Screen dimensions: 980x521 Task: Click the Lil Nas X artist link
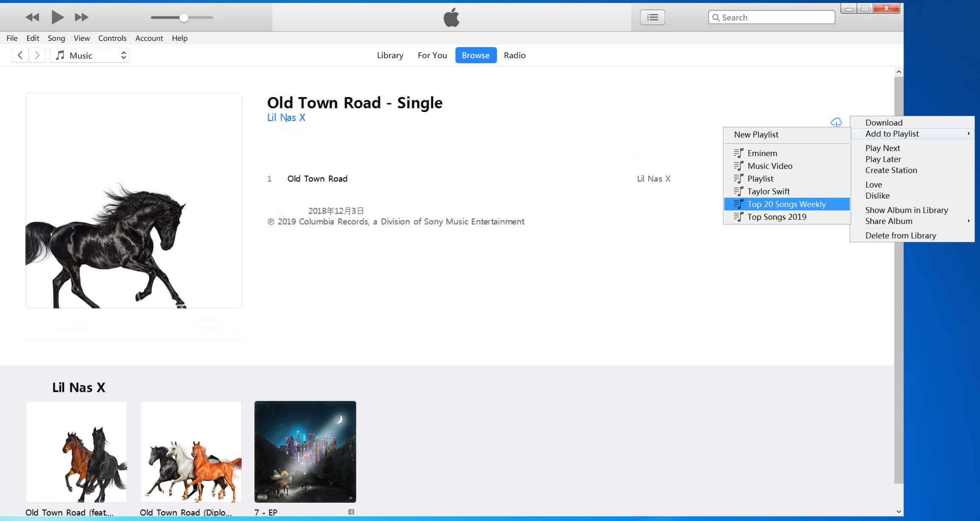(286, 118)
